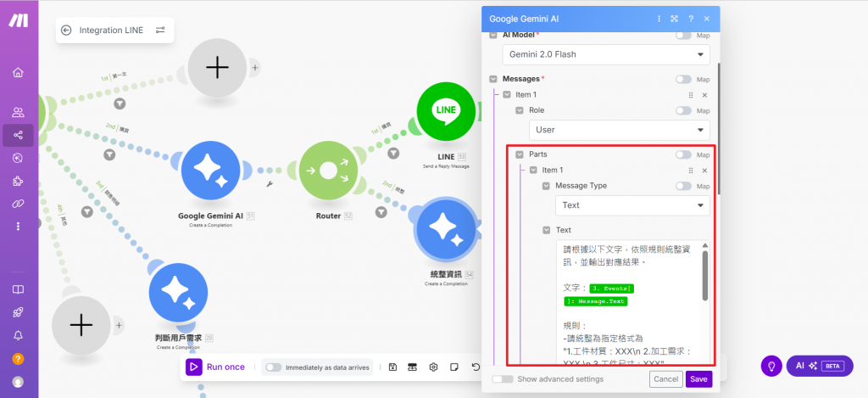Open the filter icon on the 2nd route

109,154
